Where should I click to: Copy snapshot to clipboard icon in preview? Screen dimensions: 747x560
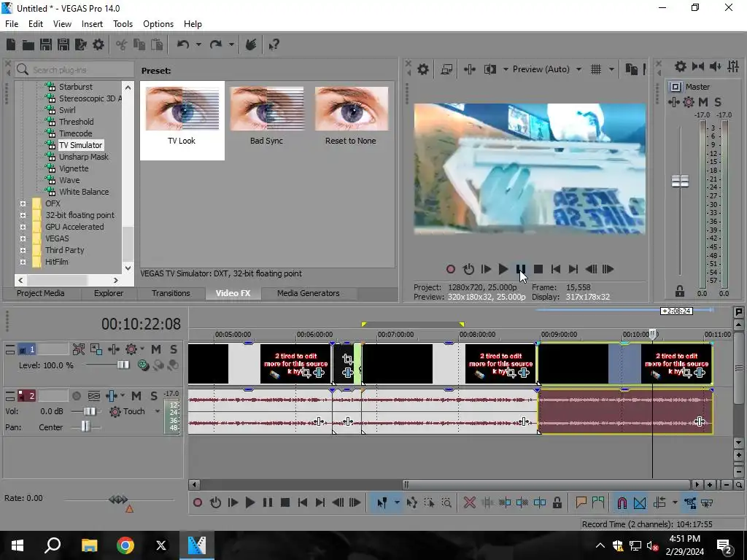click(x=632, y=69)
